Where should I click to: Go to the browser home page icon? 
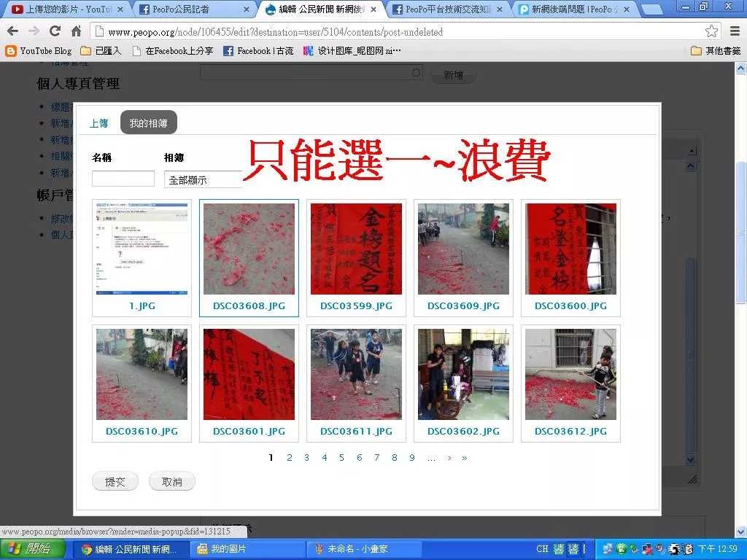point(76,31)
